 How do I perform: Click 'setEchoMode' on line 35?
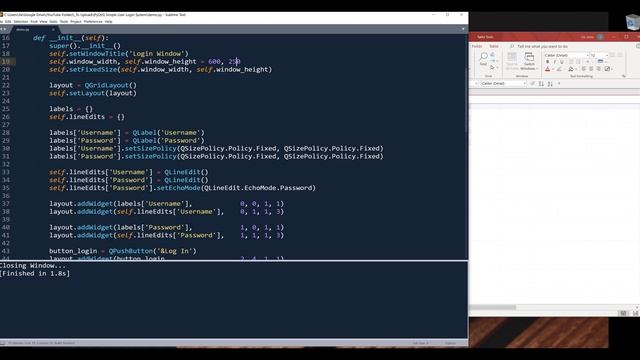click(178, 188)
